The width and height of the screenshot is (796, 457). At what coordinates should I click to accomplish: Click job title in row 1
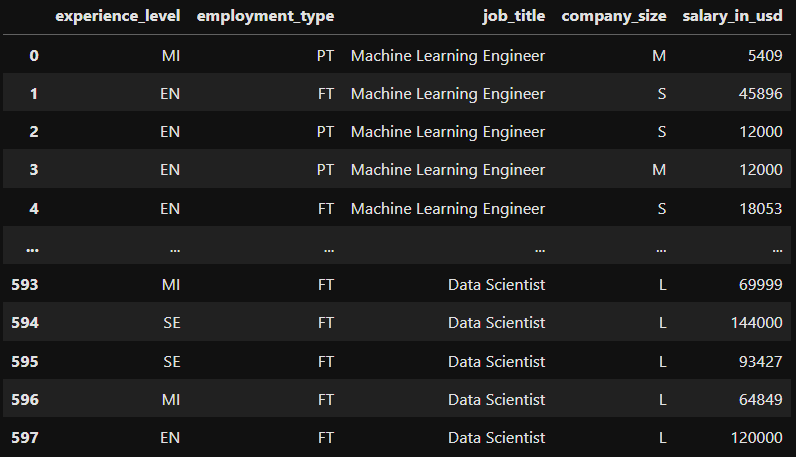point(448,94)
